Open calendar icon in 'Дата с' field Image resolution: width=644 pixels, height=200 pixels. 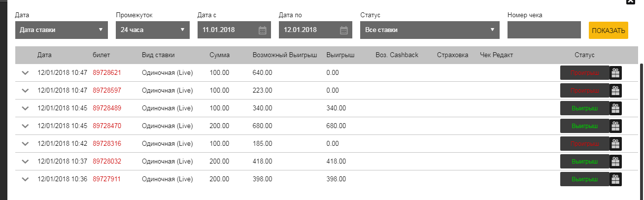point(262,30)
